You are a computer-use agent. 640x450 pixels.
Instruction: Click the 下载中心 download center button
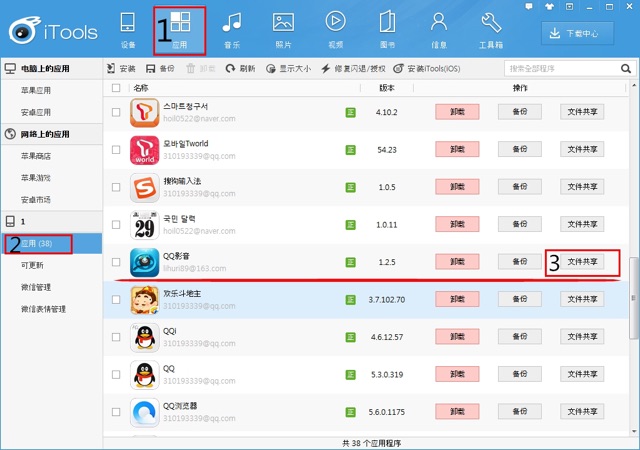pyautogui.click(x=577, y=33)
